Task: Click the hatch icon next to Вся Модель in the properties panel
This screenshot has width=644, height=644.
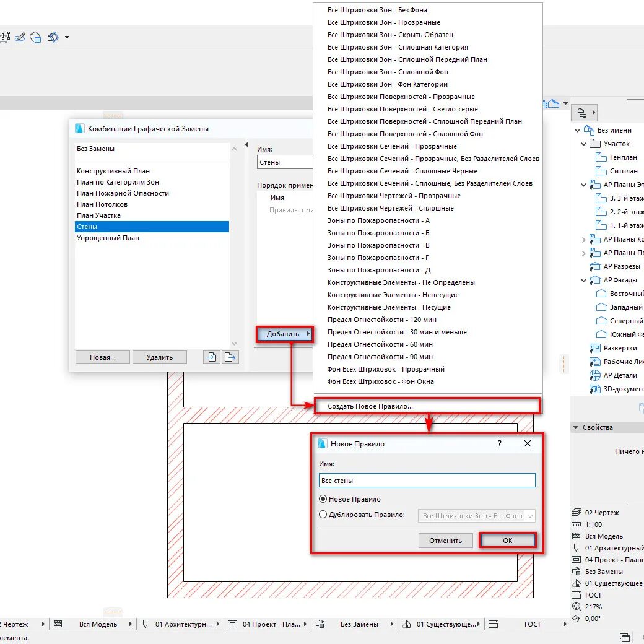Action: [x=577, y=536]
